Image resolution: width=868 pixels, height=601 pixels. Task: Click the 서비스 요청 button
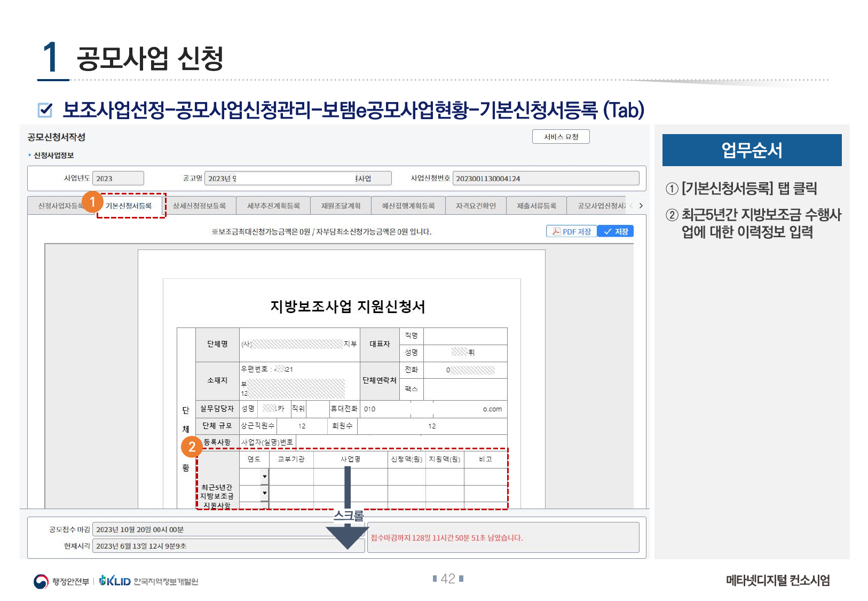point(561,137)
